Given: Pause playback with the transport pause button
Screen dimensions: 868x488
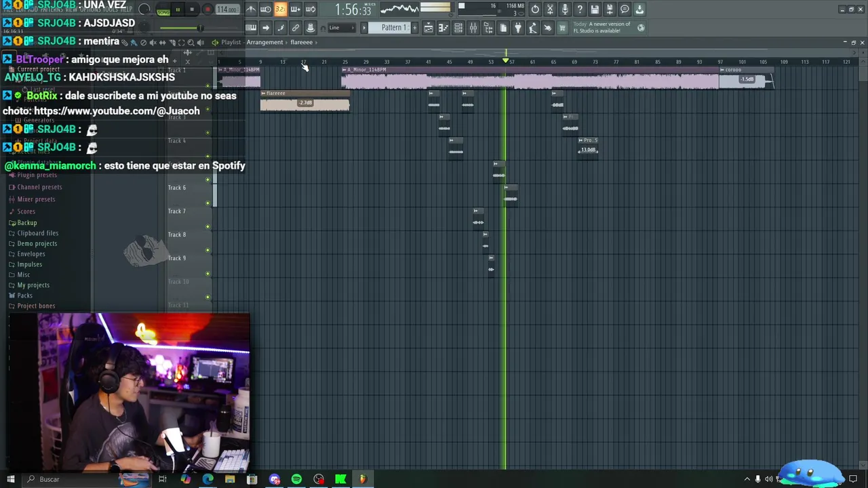Looking at the screenshot, I should pyautogui.click(x=178, y=10).
